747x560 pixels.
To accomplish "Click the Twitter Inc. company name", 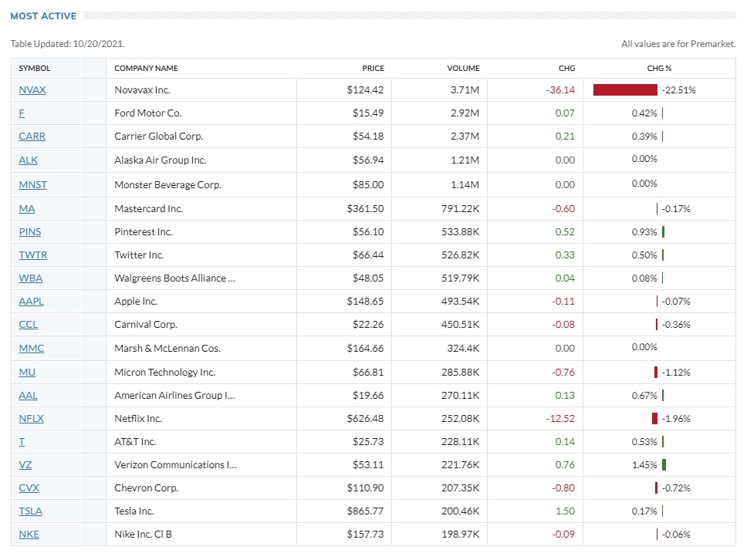I will pyautogui.click(x=139, y=255).
